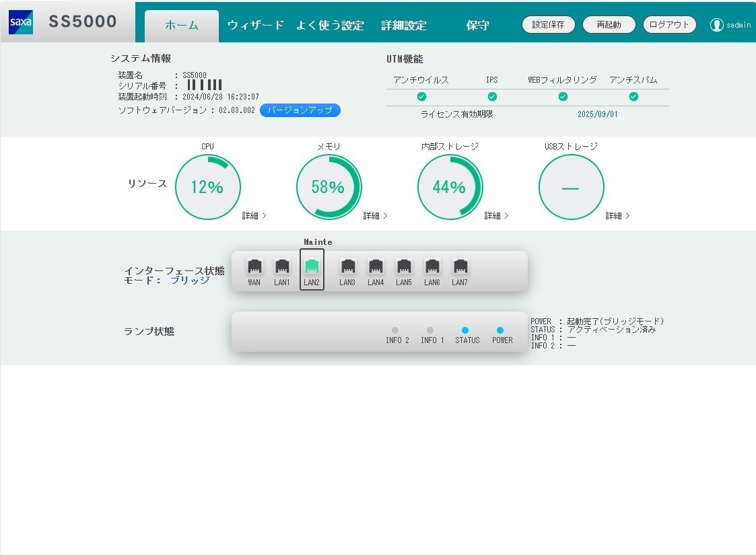Screen dimensions: 756x555
Task: Click the CPU 12% usage gauge
Action: click(207, 186)
